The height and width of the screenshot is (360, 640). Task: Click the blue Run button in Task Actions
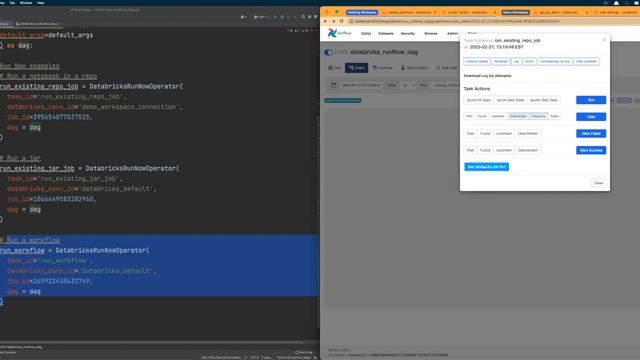click(591, 100)
